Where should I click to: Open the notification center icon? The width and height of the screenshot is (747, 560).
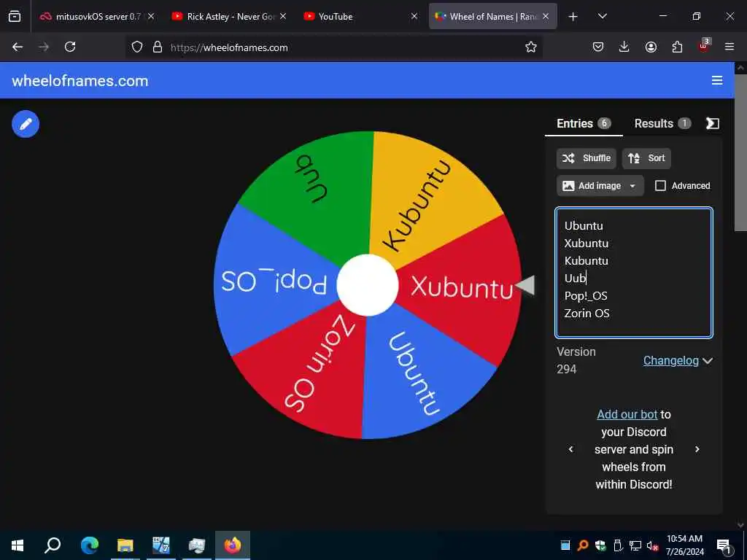click(x=724, y=545)
